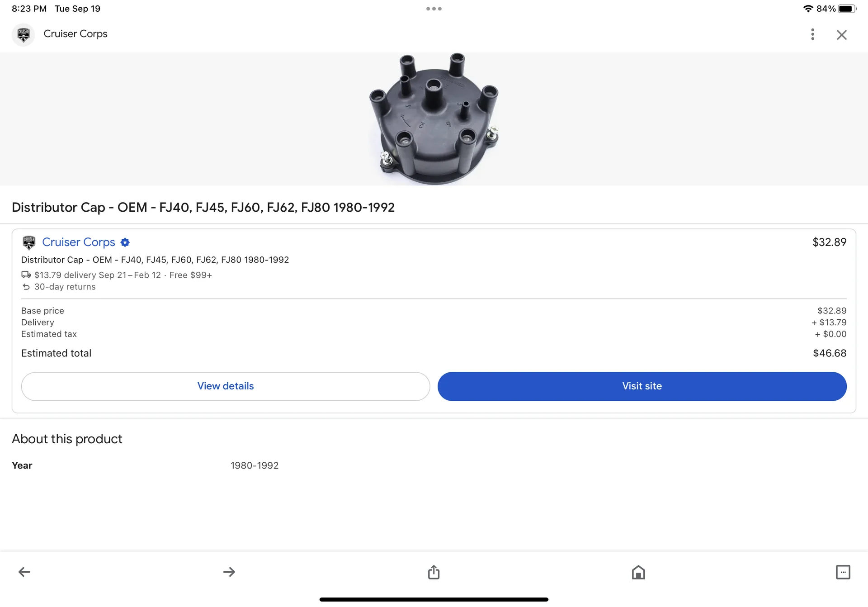Tap the home icon in bottom bar
Image resolution: width=868 pixels, height=607 pixels.
[x=638, y=572]
